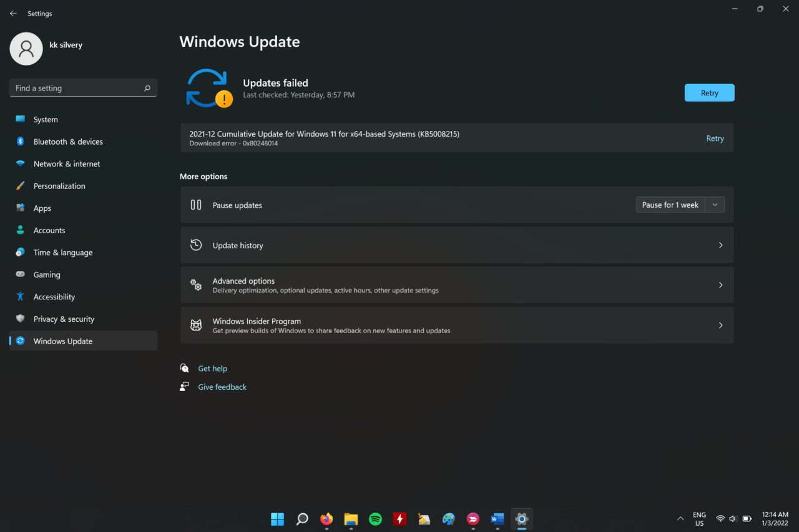Click Last checked: Yesterday, 8:57 PM text

pos(298,95)
